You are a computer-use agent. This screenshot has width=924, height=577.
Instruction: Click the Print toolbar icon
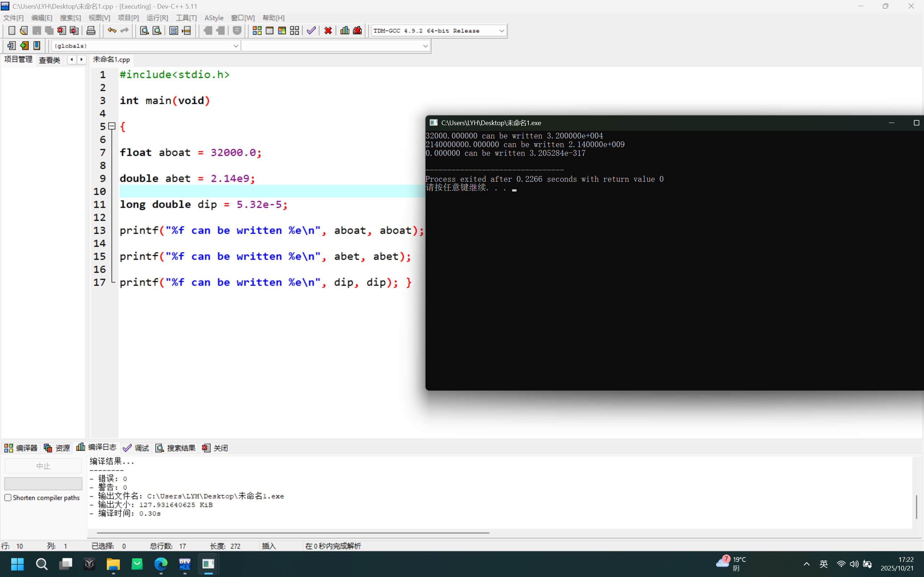click(91, 31)
